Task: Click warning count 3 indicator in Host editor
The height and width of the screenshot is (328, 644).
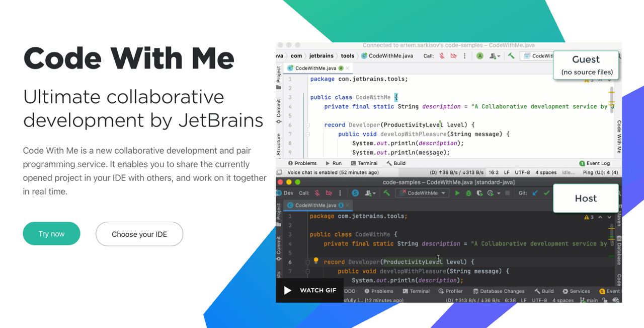Action: pyautogui.click(x=589, y=217)
